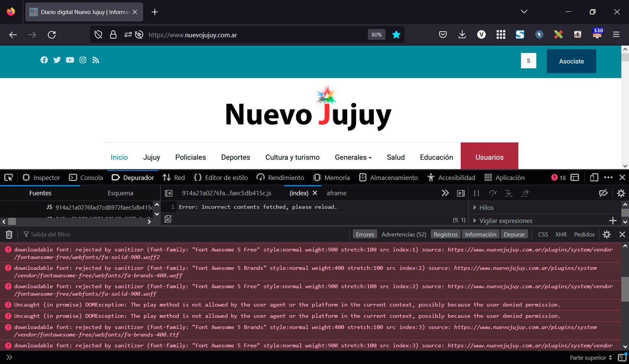629x364 pixels.
Task: Open the Instagram icon in site header
Action: (x=83, y=60)
